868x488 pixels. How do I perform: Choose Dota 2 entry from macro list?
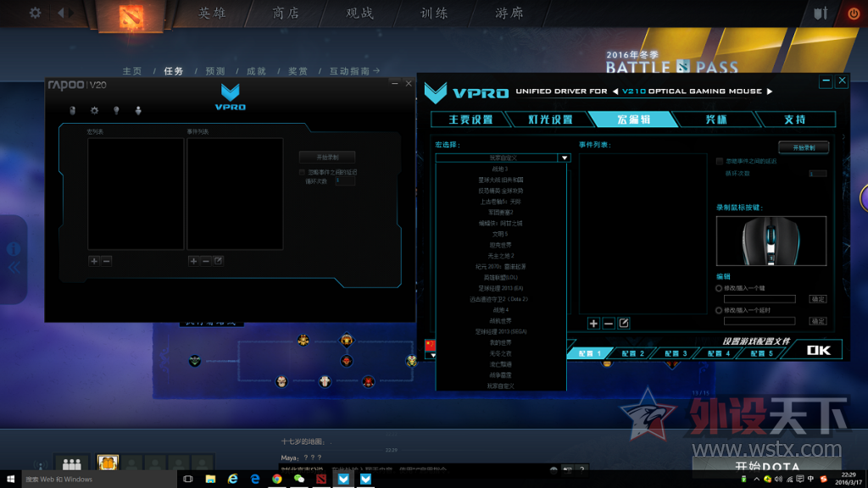point(500,299)
